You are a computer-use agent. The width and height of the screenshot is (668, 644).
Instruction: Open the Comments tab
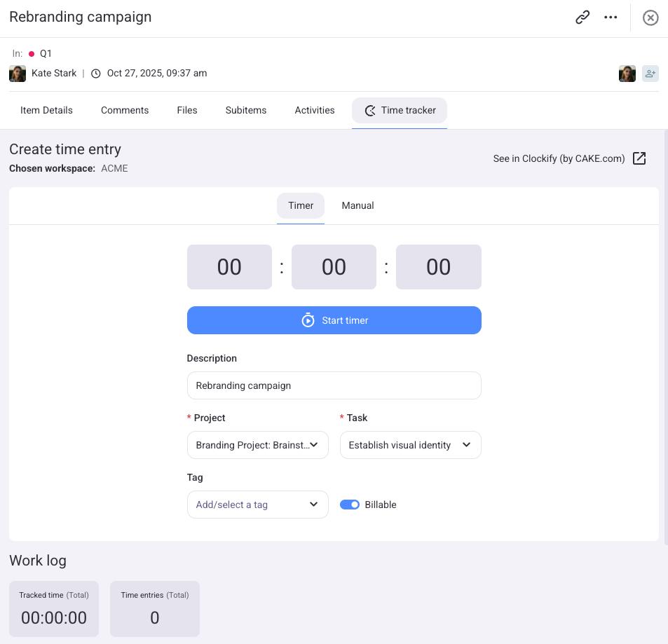coord(125,110)
